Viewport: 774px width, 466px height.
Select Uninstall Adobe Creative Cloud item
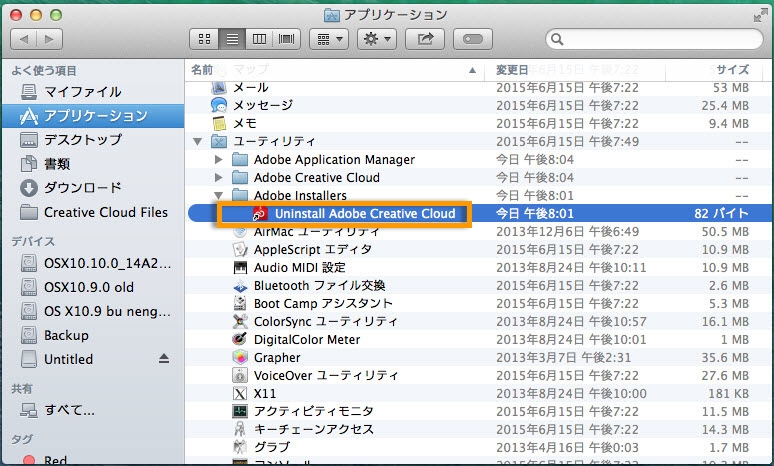(x=479, y=214)
